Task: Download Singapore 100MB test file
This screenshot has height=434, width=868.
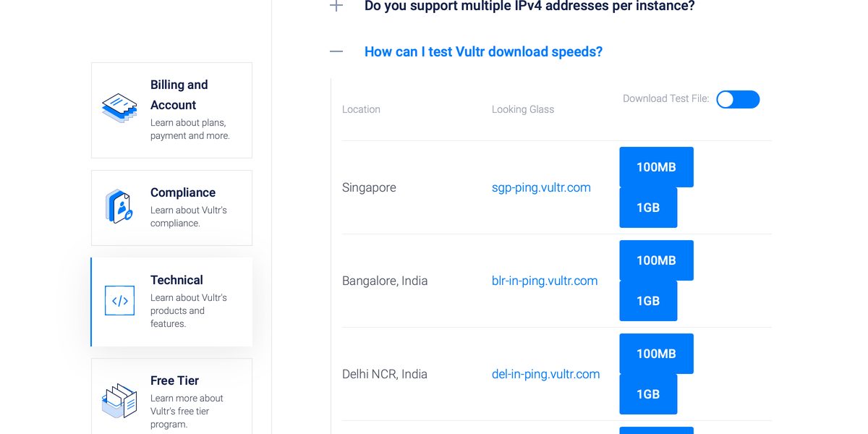Action: pyautogui.click(x=656, y=167)
